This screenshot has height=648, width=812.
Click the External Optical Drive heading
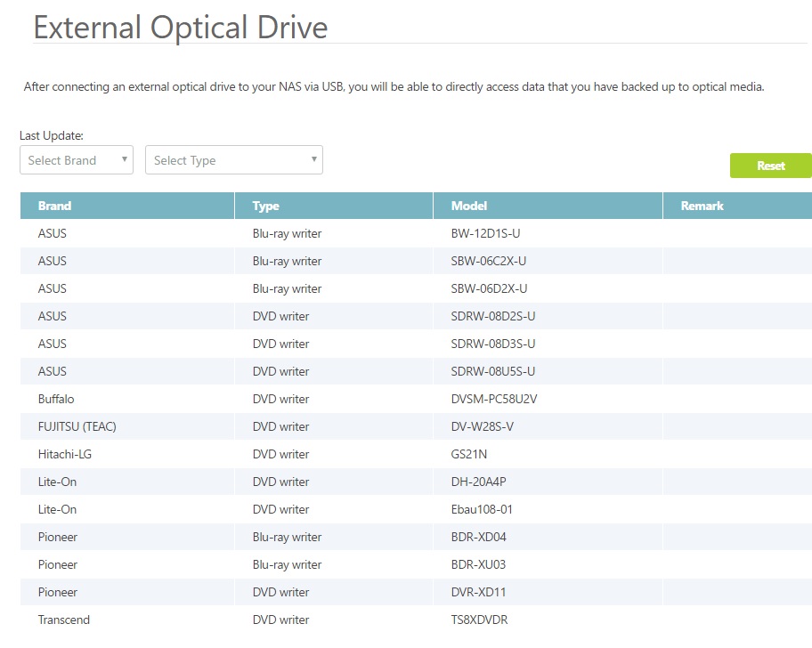(181, 28)
